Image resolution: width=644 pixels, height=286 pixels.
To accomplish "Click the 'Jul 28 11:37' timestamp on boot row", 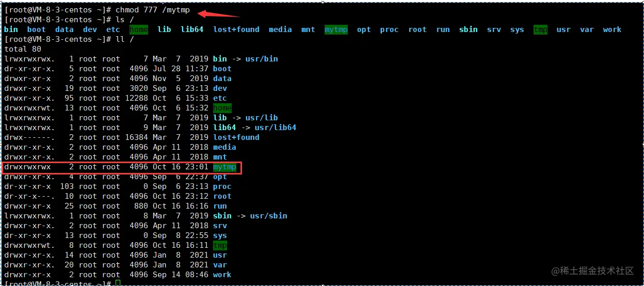I will (x=180, y=69).
